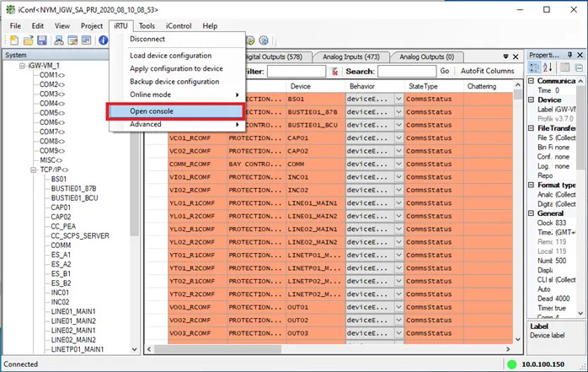This screenshot has width=588, height=372.
Task: Select COM1 in the System tree
Action: tap(51, 75)
